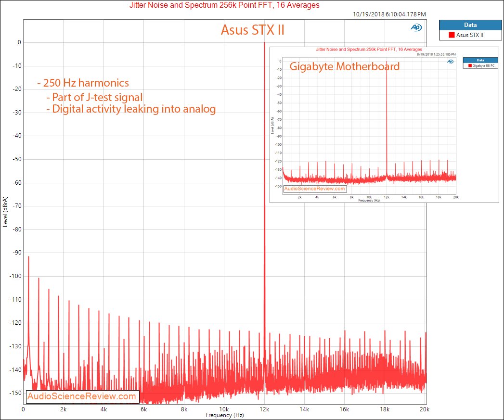Click the '- 250 Hz harmonics' annotation
The width and height of the screenshot is (504, 420).
click(83, 83)
